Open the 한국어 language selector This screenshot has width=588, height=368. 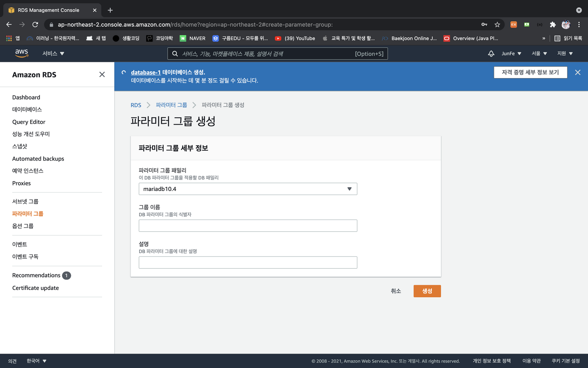37,361
